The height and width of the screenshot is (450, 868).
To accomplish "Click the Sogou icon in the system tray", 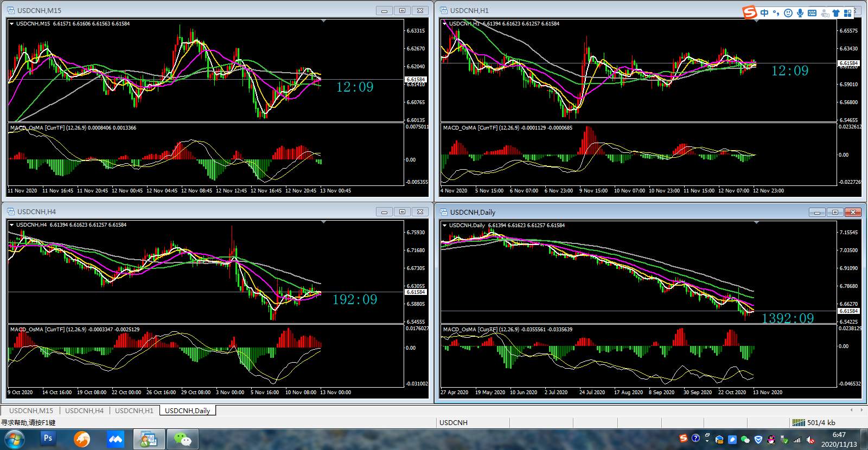I will click(684, 439).
